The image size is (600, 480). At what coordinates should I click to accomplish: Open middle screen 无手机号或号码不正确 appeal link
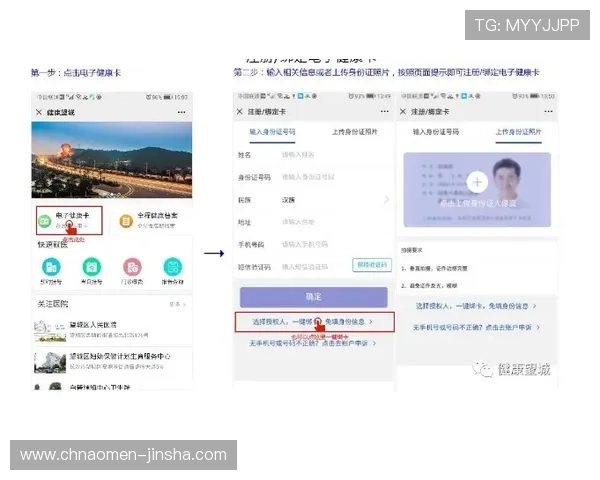[313, 343]
